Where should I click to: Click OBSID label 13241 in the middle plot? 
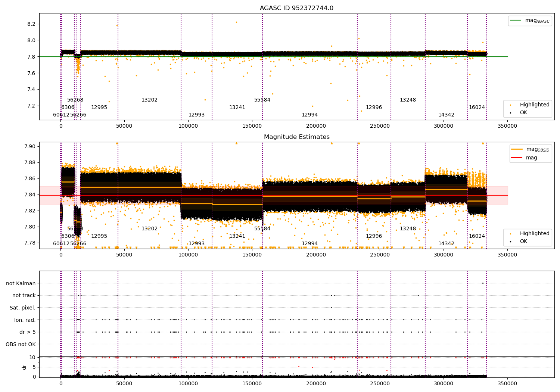(237, 236)
